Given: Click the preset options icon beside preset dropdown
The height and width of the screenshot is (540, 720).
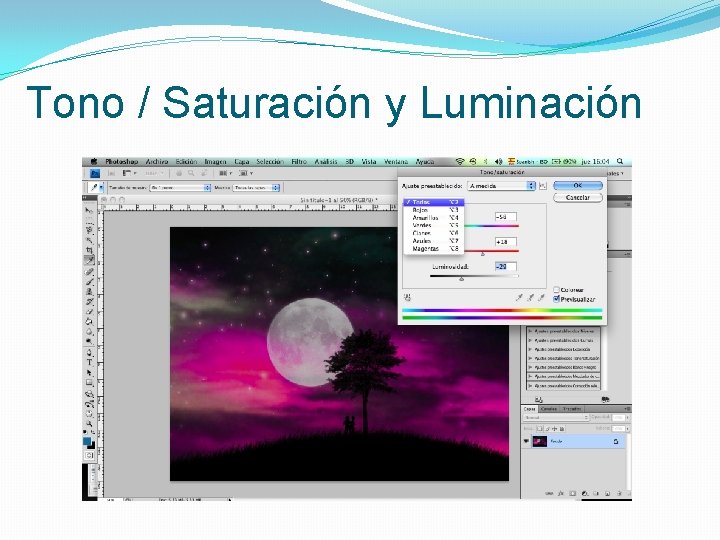Looking at the screenshot, I should [x=543, y=186].
